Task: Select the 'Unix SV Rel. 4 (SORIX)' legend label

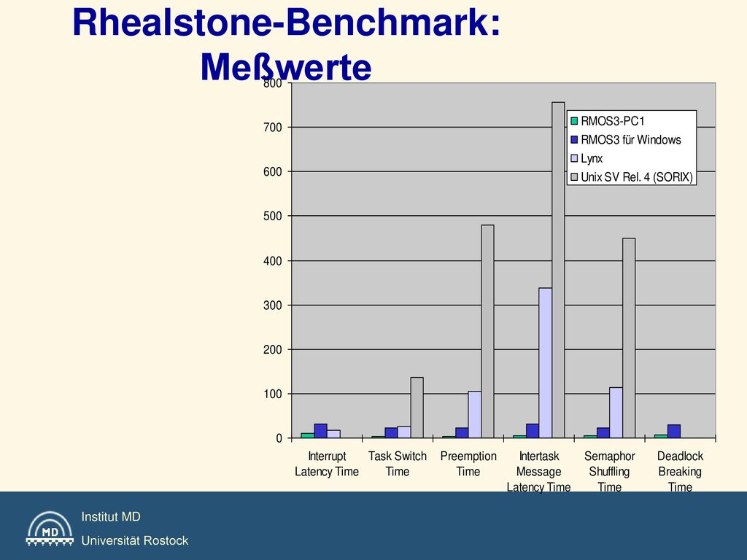Action: pyautogui.click(x=636, y=177)
